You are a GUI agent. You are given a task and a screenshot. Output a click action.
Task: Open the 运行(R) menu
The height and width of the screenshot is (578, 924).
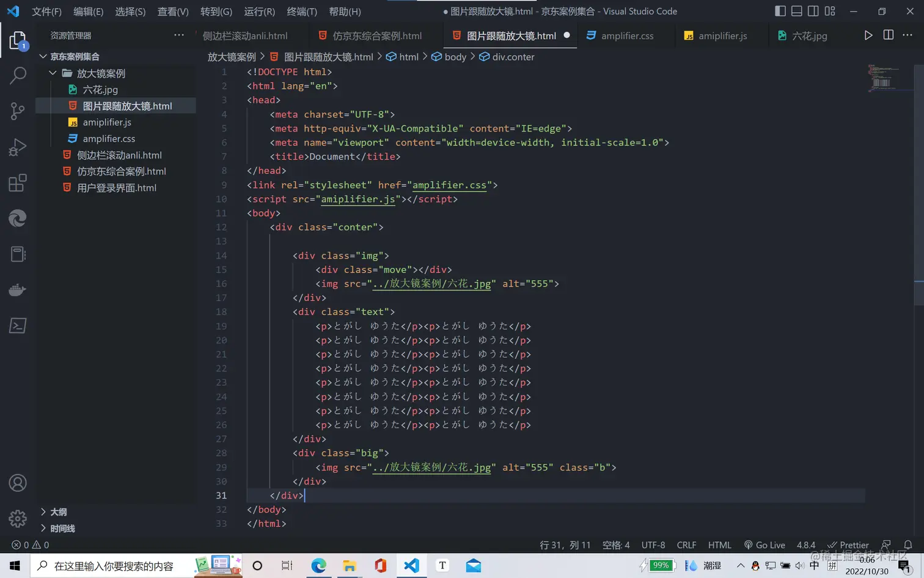(260, 12)
